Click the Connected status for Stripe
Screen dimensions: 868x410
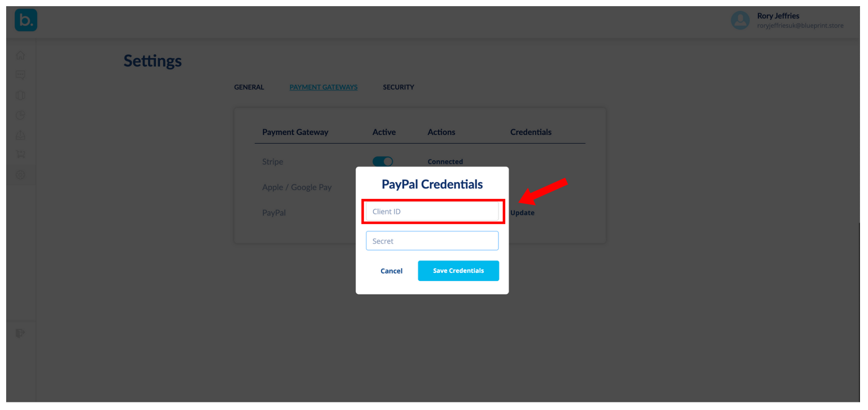(445, 161)
